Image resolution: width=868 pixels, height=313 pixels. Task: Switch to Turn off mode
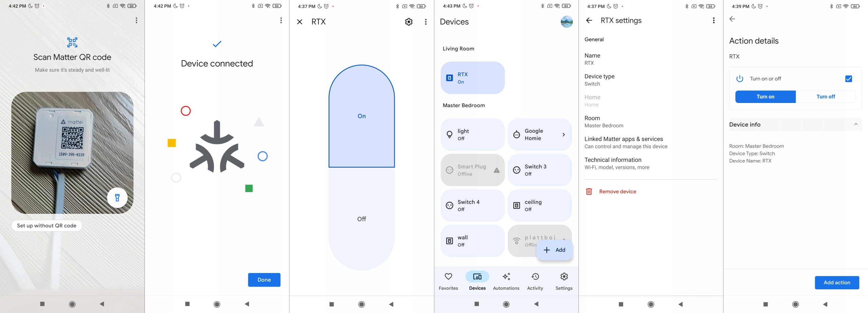[825, 97]
